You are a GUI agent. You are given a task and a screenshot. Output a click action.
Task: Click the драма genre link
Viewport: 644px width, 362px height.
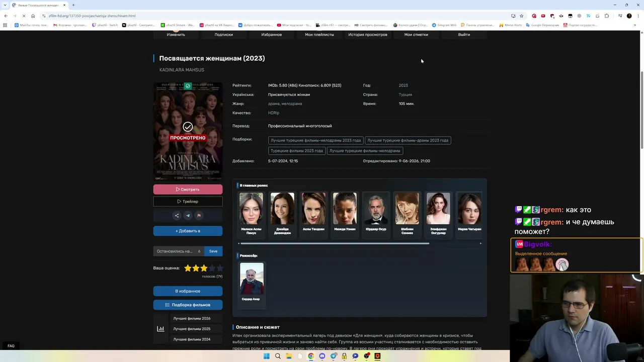(274, 104)
